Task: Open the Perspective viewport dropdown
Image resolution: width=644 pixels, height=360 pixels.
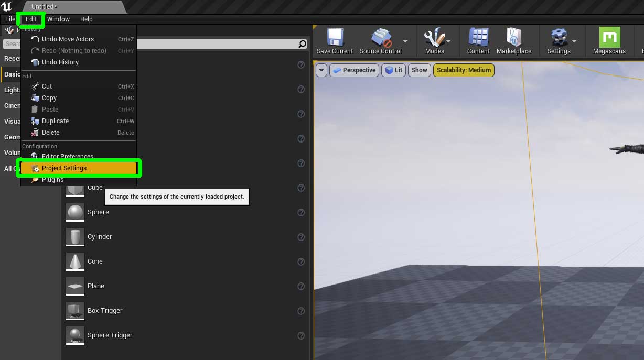Action: tap(354, 70)
